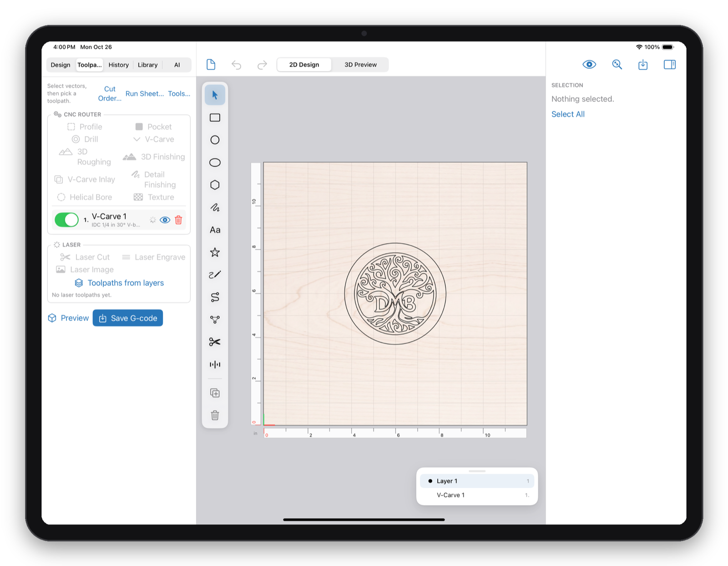Switch to 3D Preview view
The width and height of the screenshot is (728, 566).
pyautogui.click(x=360, y=65)
